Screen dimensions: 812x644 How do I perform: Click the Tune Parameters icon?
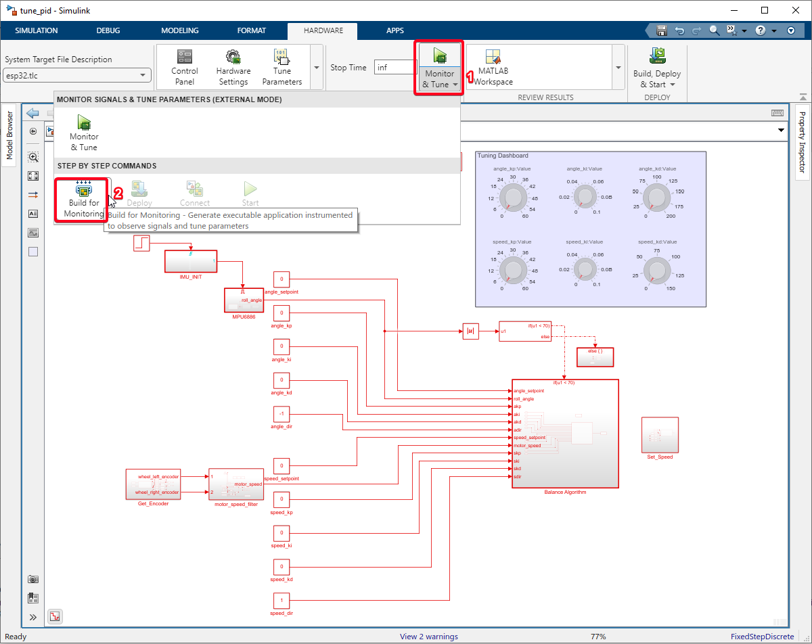point(281,57)
